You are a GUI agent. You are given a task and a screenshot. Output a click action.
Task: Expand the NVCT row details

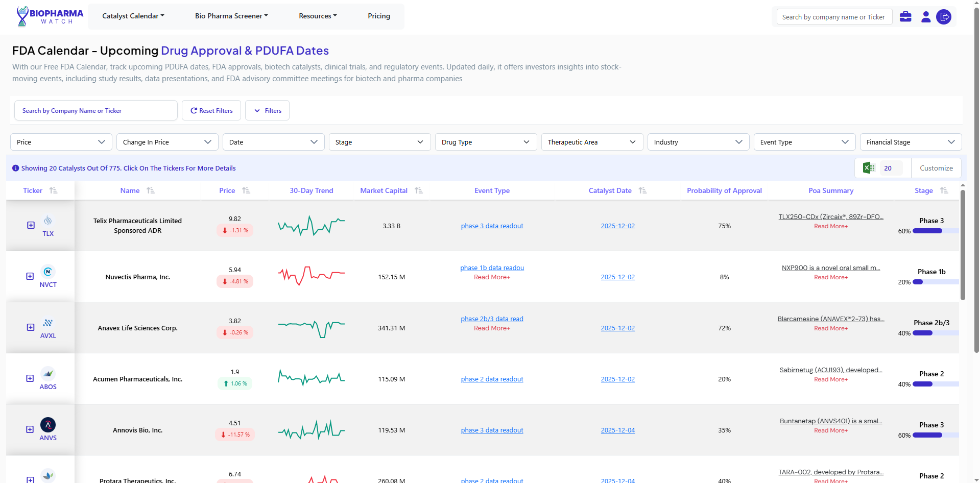coord(30,276)
